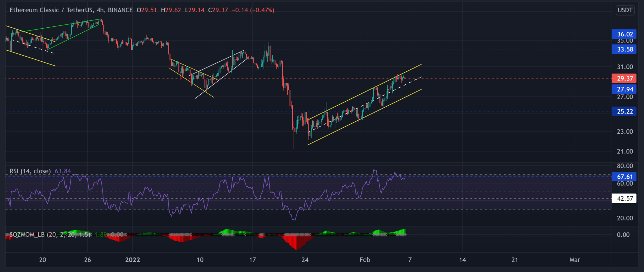Click the 31.00 price scale label
The width and height of the screenshot is (644, 272).
pyautogui.click(x=625, y=67)
